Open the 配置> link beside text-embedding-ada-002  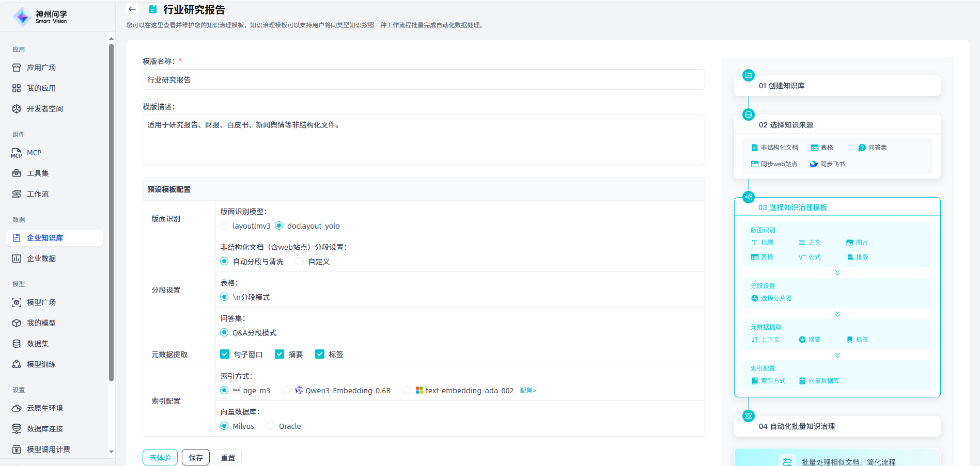tap(528, 391)
